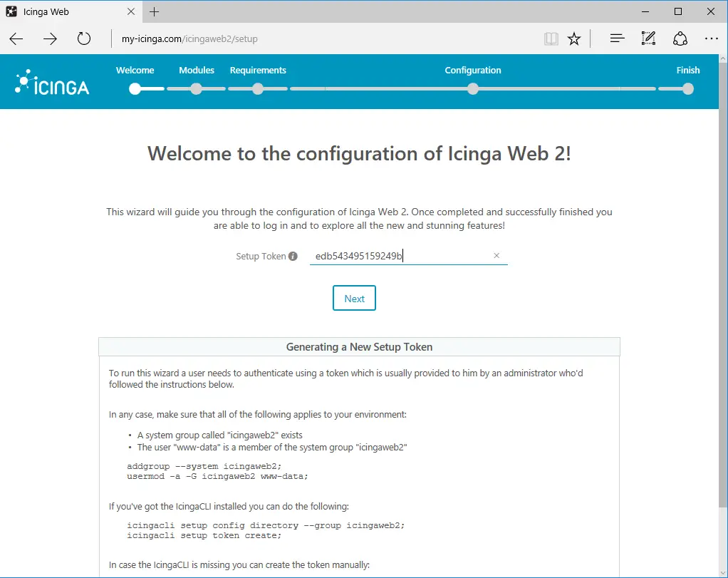This screenshot has height=578, width=728.
Task: Click the 'Setup Token' label
Action: pos(261,256)
